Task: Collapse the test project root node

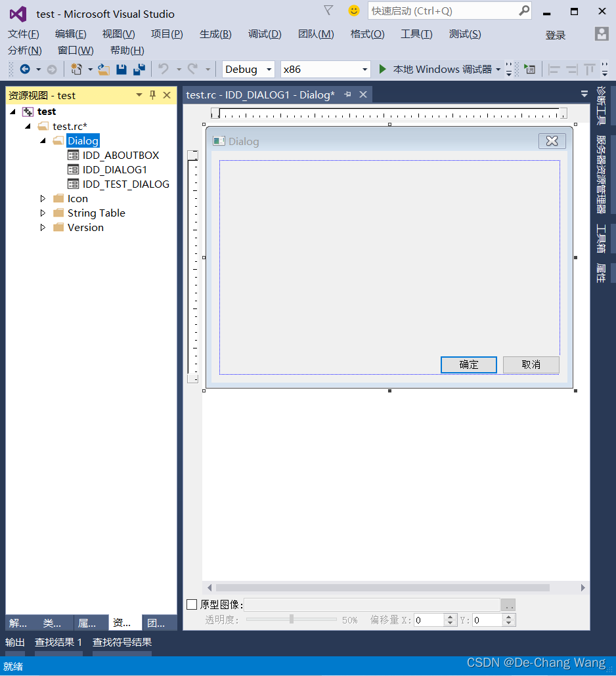Action: [13, 112]
